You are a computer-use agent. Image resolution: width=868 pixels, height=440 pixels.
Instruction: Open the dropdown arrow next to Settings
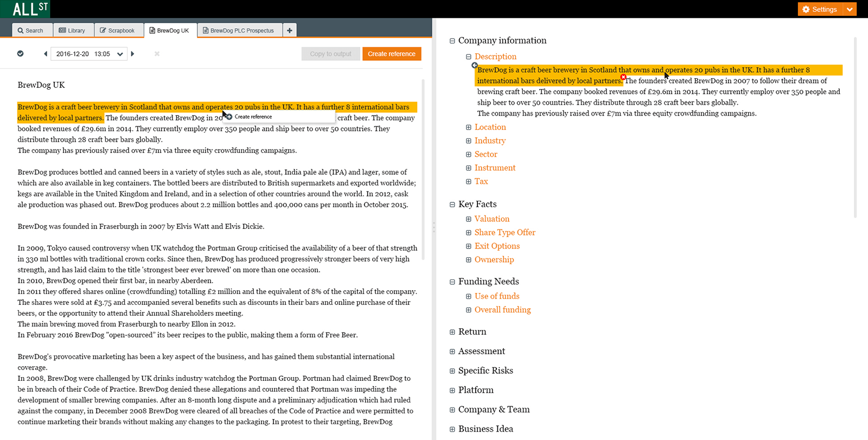850,9
